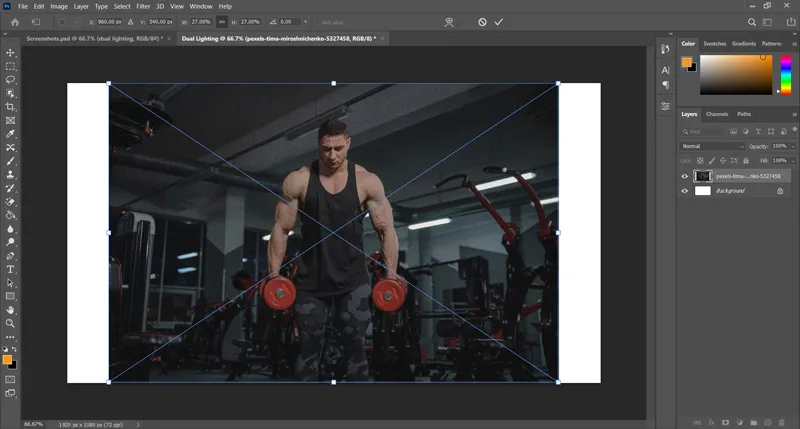Screen dimensions: 800x429
Task: Select the Lasso tool
Action: (x=11, y=79)
